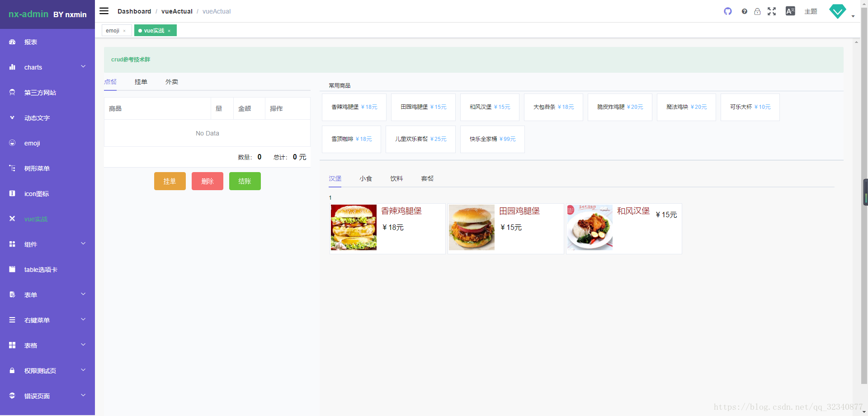Click the charts bar icon in sidebar
The height and width of the screenshot is (416, 868).
[x=12, y=67]
